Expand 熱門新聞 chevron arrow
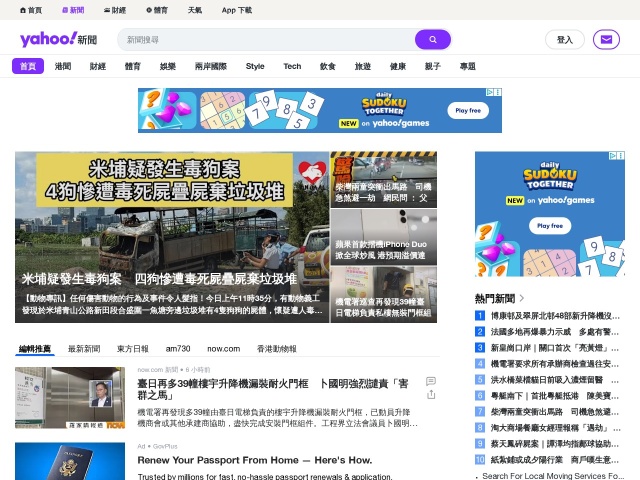Image resolution: width=640 pixels, height=480 pixels. point(522,298)
